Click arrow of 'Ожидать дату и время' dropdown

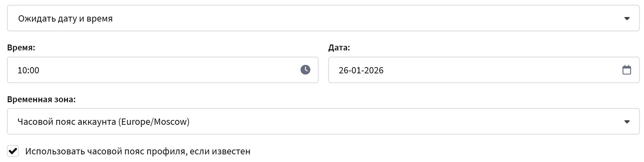pos(627,18)
